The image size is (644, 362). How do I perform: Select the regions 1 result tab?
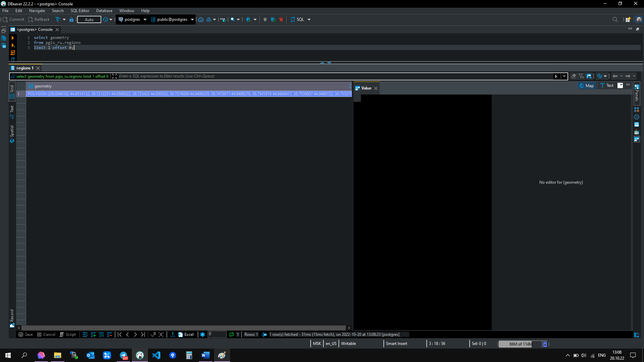(x=25, y=68)
